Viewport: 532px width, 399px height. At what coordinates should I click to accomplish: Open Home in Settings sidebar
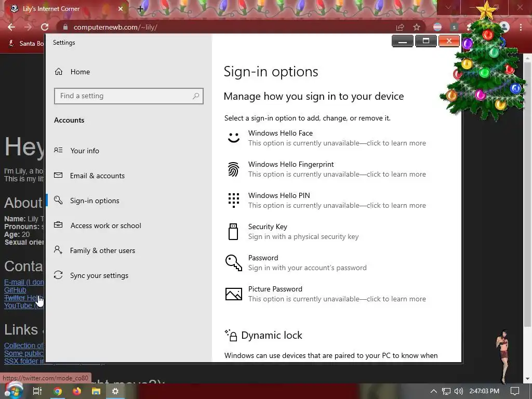(x=80, y=72)
